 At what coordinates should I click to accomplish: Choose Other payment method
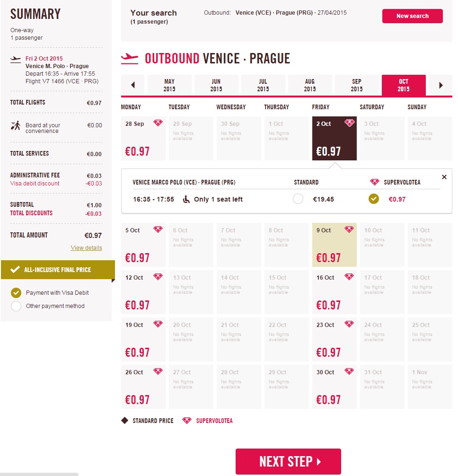point(16,306)
